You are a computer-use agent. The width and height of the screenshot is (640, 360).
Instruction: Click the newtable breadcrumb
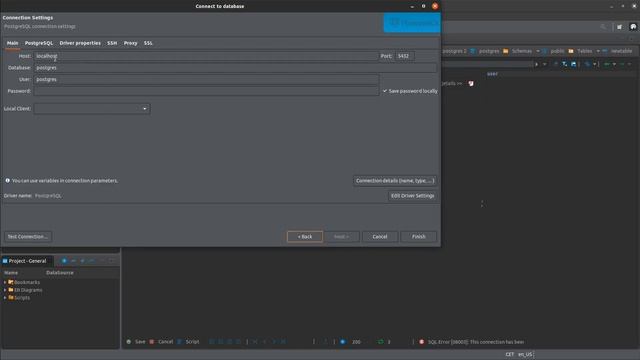[621, 51]
